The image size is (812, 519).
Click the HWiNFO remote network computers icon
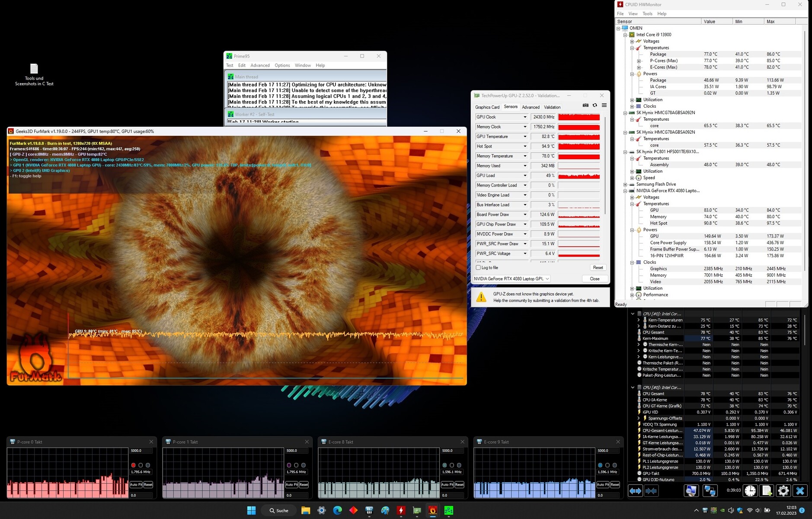(x=710, y=490)
